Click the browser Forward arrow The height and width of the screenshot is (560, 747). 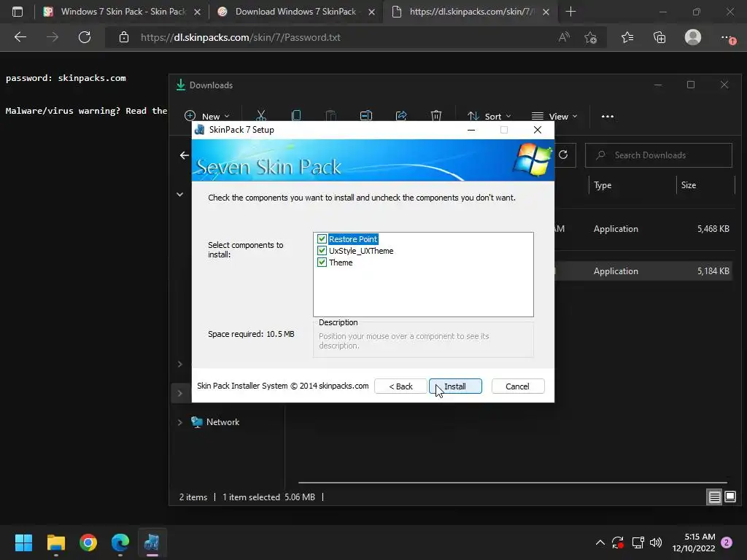(x=53, y=37)
